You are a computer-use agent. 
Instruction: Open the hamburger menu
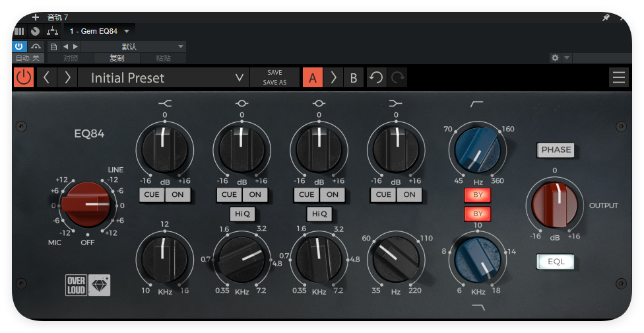coord(618,77)
